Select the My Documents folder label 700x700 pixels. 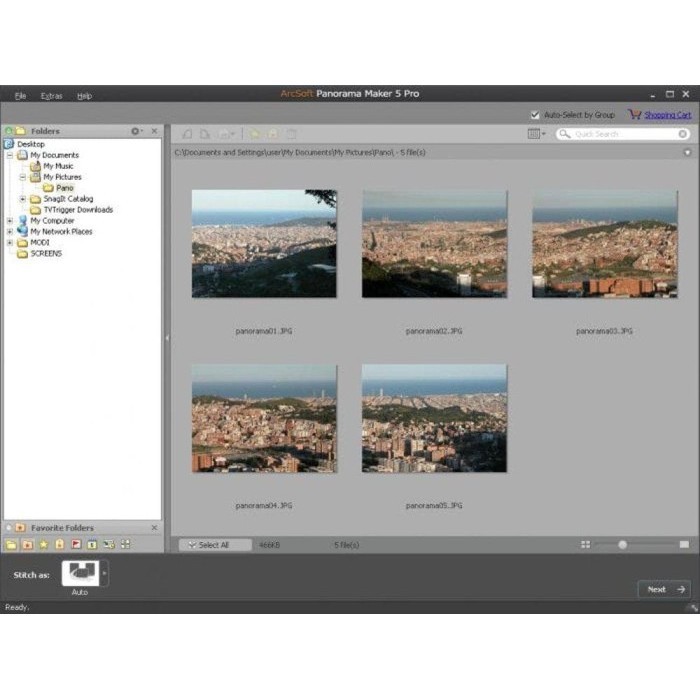[54, 155]
